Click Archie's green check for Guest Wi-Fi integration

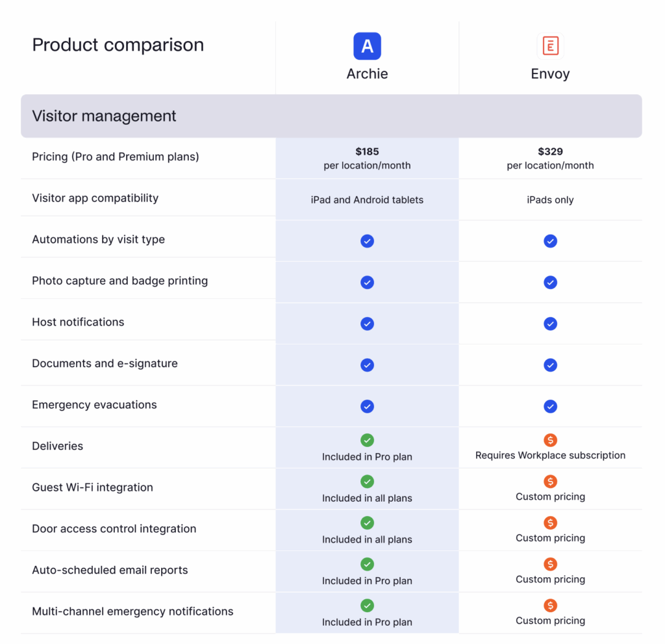[x=367, y=482]
